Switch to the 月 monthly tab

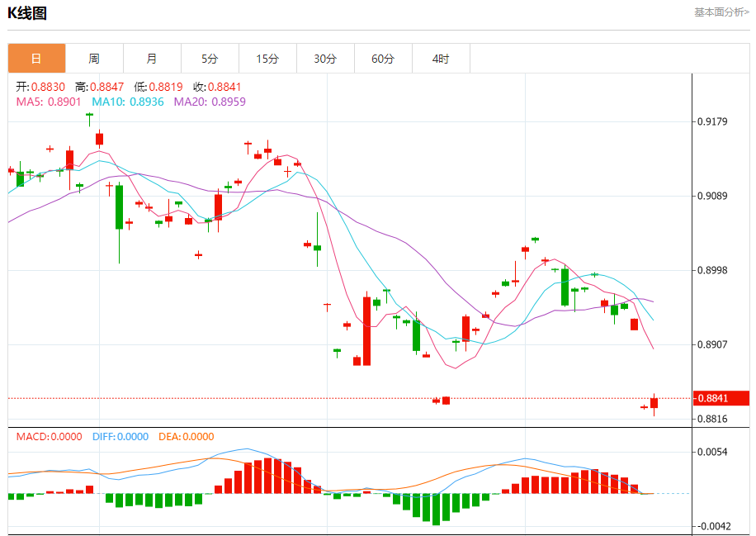tap(153, 59)
